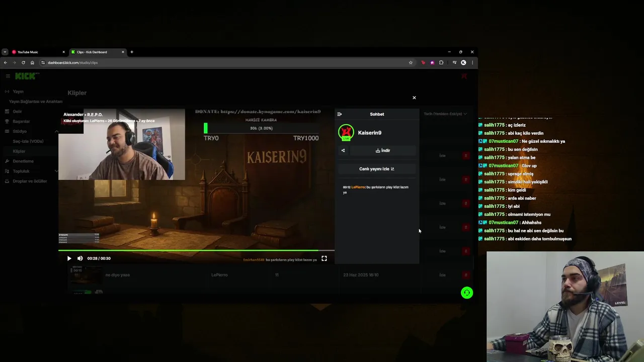
Task: Open the purple extension icon in toolbar
Action: (432, 63)
